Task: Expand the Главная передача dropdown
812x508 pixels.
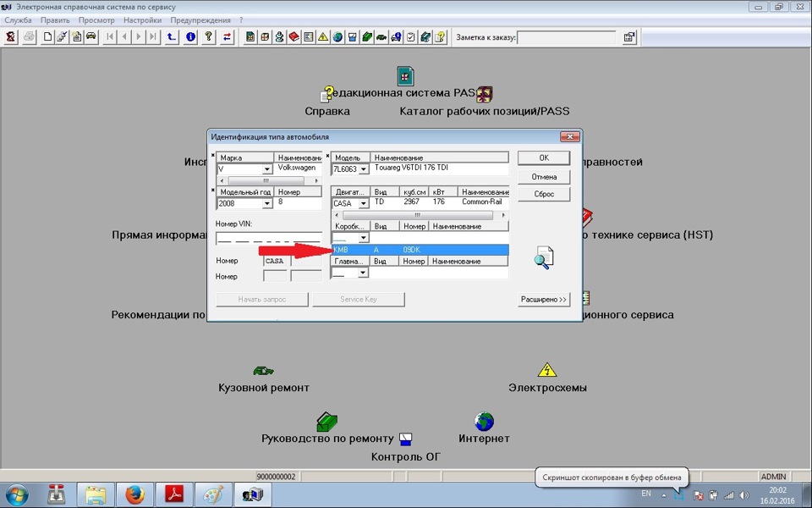Action: [363, 273]
